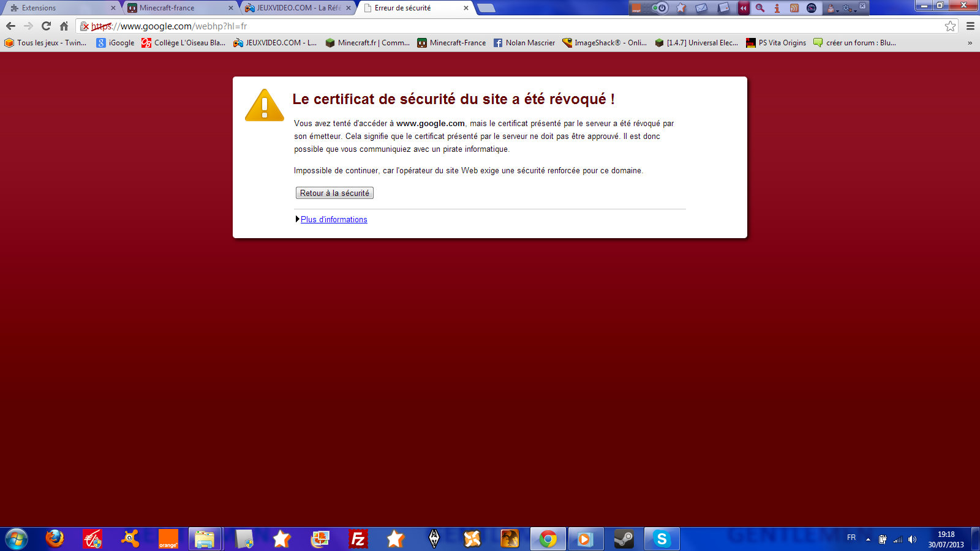Go to the home page icon
The height and width of the screenshot is (551, 980).
pos(64,26)
